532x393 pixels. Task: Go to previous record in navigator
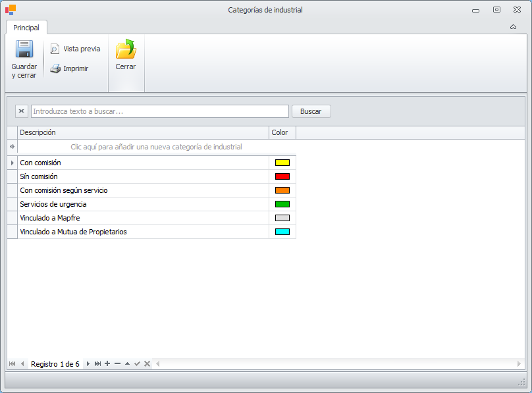(x=22, y=364)
